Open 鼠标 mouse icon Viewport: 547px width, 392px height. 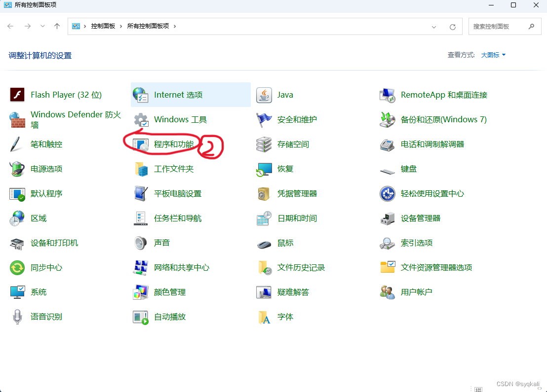(x=264, y=245)
